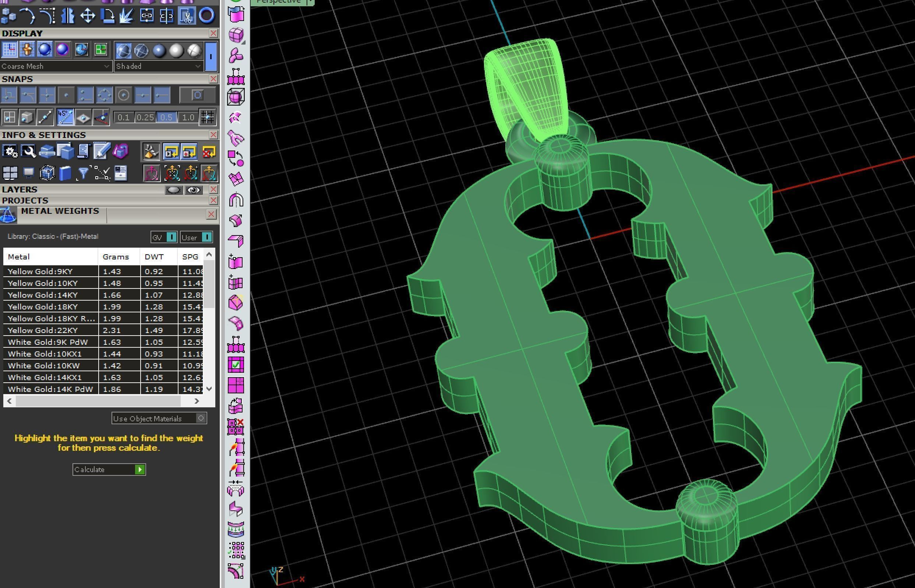Screen dimensions: 915x588
Task: Select the Yellow Gold:22KY row
Action: click(103, 330)
